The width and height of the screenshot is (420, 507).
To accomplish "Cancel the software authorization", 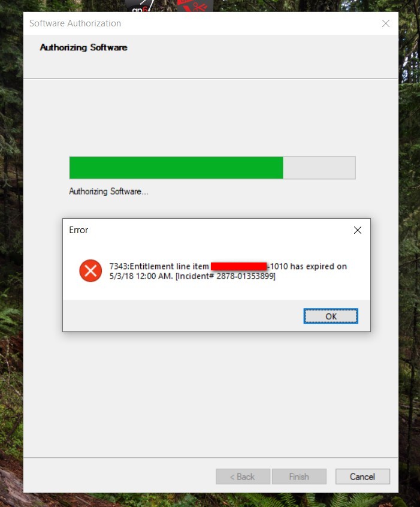I will 362,476.
